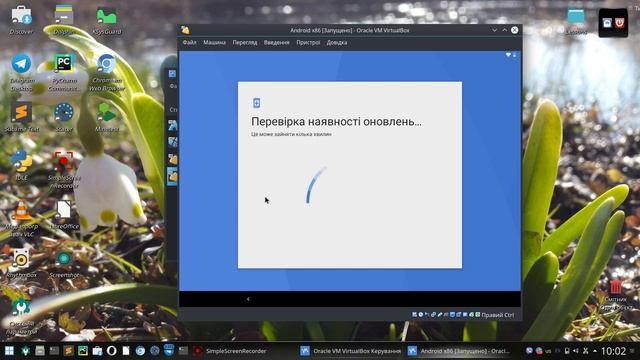Screen dimensions: 640x360
Task: Open the Перегляд menu
Action: click(244, 42)
